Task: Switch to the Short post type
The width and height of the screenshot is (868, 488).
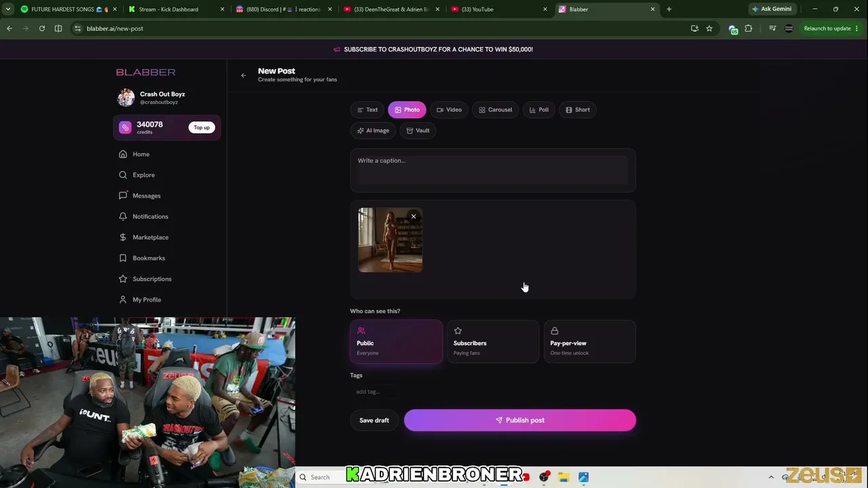Action: pos(578,110)
